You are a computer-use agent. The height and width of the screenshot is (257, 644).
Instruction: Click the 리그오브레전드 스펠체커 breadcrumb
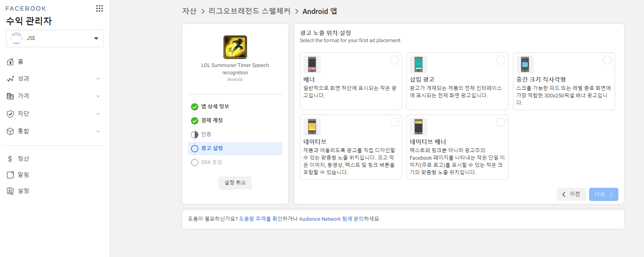click(x=249, y=11)
